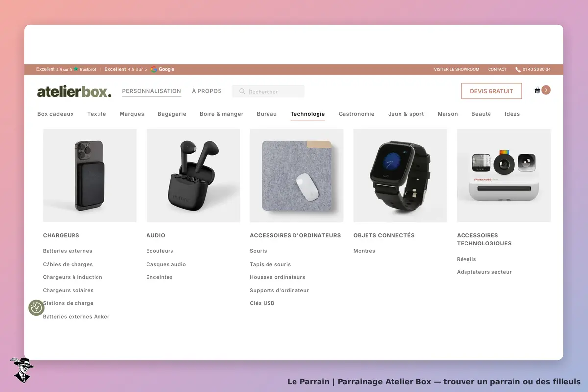588x392 pixels.
Task: Click phone number 01 40 28 80 34
Action: pyautogui.click(x=537, y=70)
